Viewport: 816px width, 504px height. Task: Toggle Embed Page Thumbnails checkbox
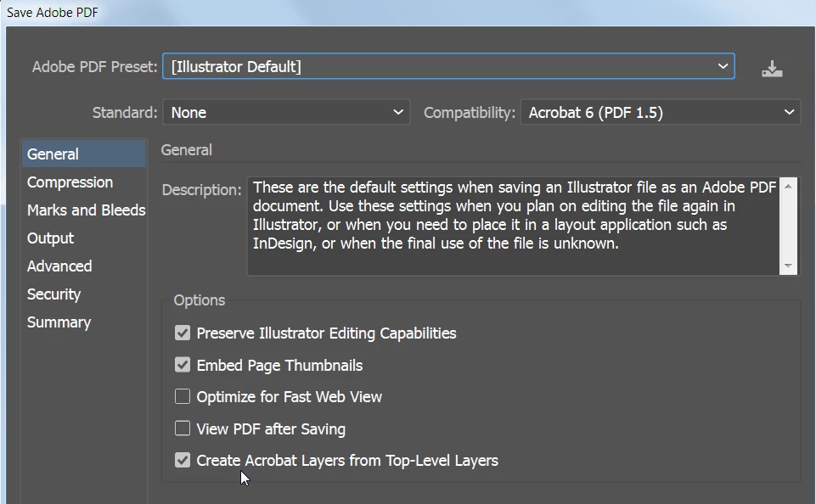click(183, 365)
